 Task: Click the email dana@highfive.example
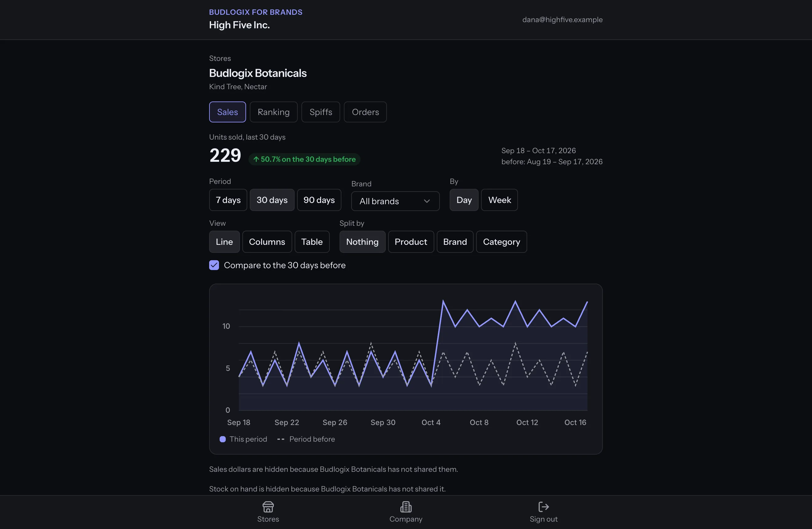tap(562, 19)
